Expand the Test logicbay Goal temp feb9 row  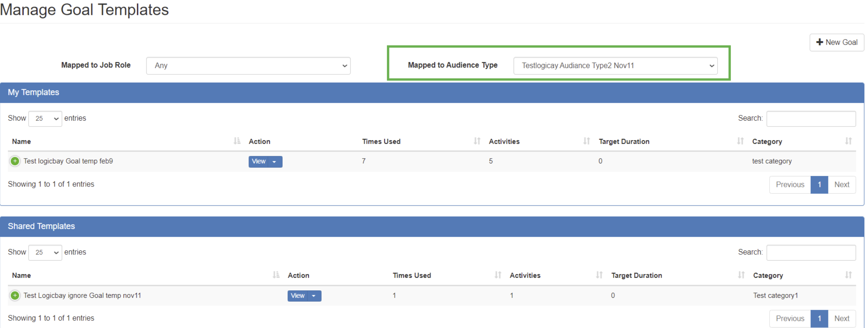point(15,161)
